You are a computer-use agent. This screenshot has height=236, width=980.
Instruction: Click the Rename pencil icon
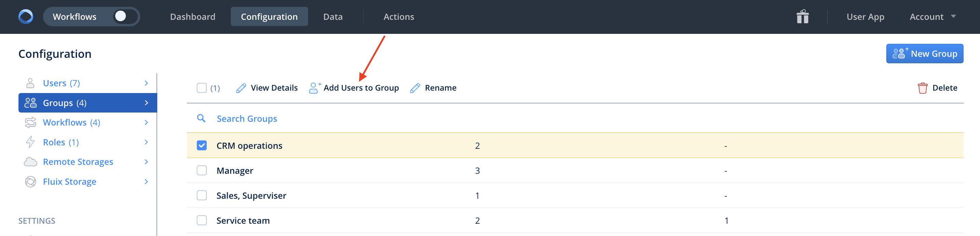click(x=415, y=88)
